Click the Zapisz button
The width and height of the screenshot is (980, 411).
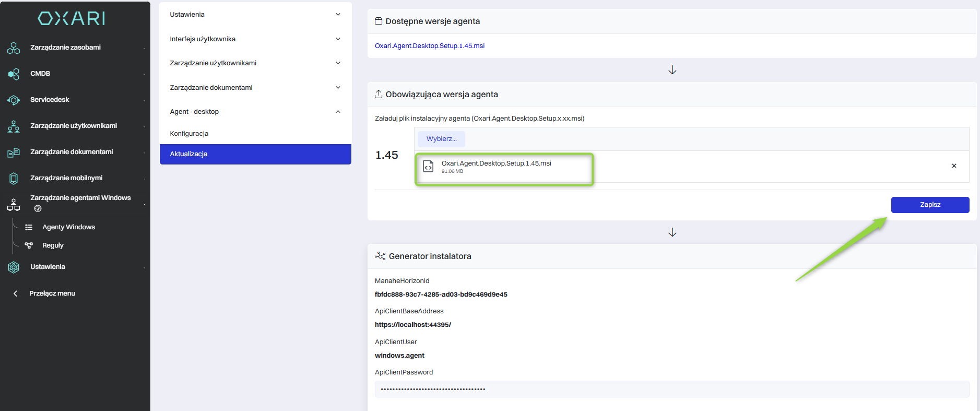click(930, 205)
